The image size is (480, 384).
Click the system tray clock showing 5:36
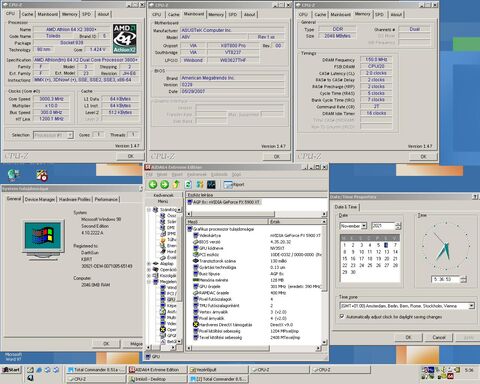coord(469,370)
